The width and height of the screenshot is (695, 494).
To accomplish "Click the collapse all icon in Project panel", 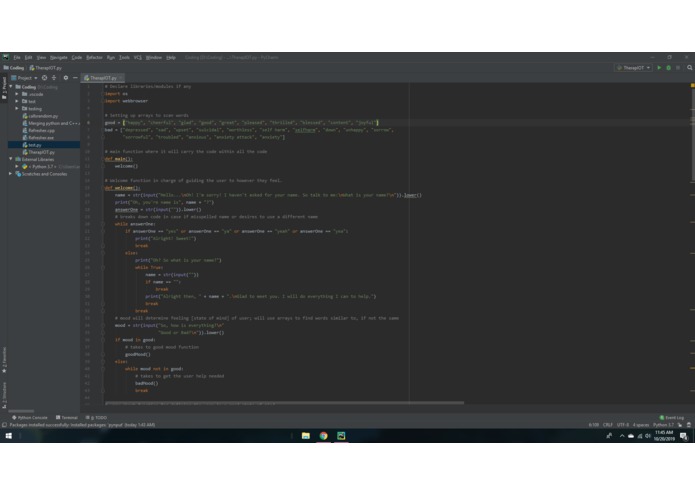I will click(54, 78).
